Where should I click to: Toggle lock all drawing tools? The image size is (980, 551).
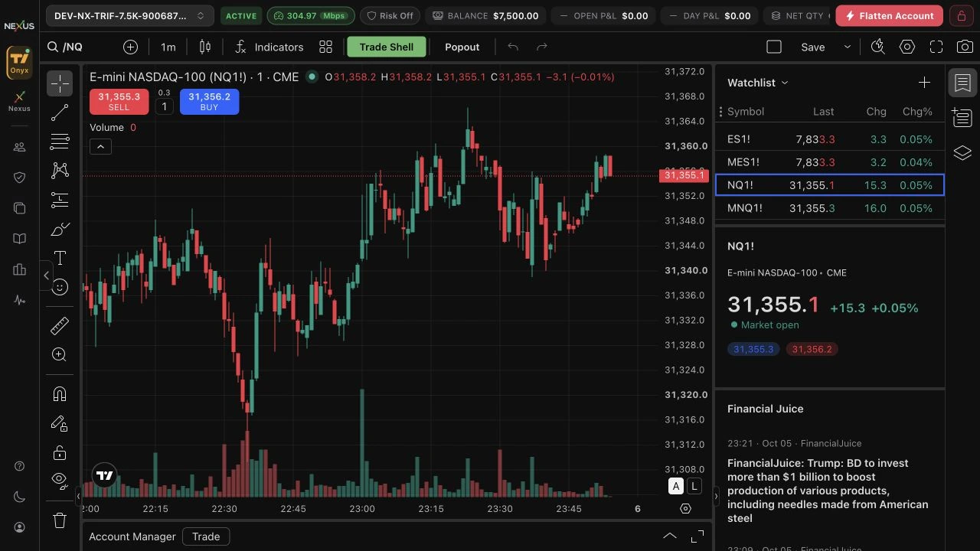coord(60,452)
